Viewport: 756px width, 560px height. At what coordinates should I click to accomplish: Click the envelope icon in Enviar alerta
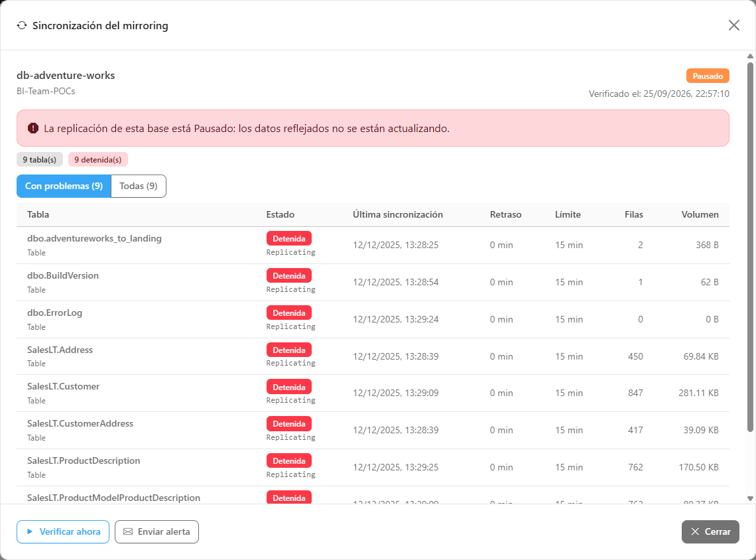128,531
